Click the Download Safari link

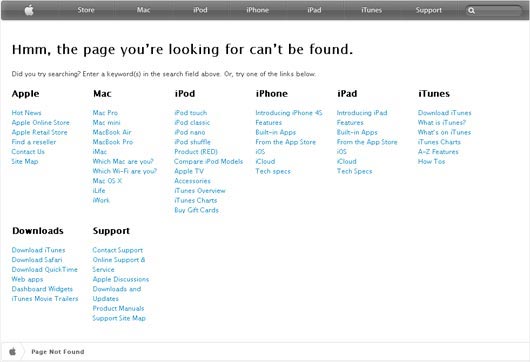coord(37,260)
